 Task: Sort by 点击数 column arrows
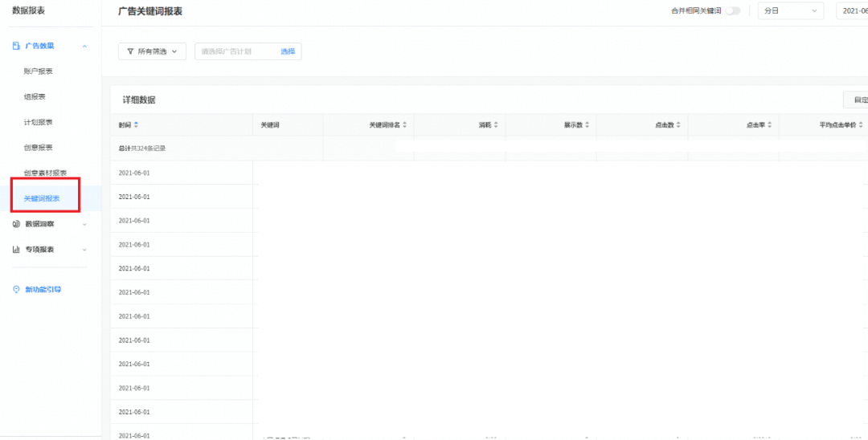tap(678, 125)
